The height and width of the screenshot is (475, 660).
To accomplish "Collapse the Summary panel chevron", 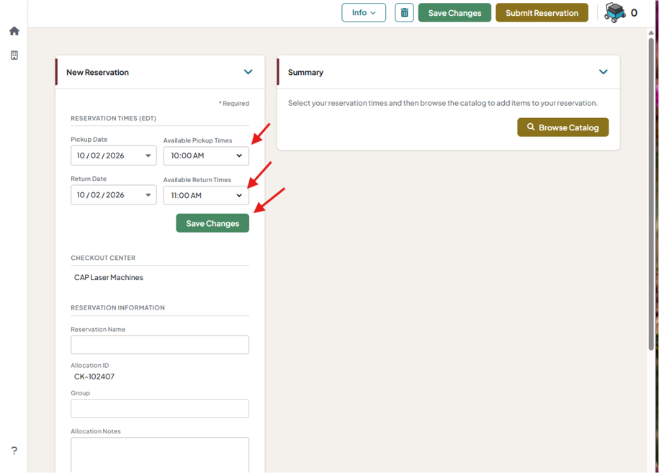I will (603, 72).
